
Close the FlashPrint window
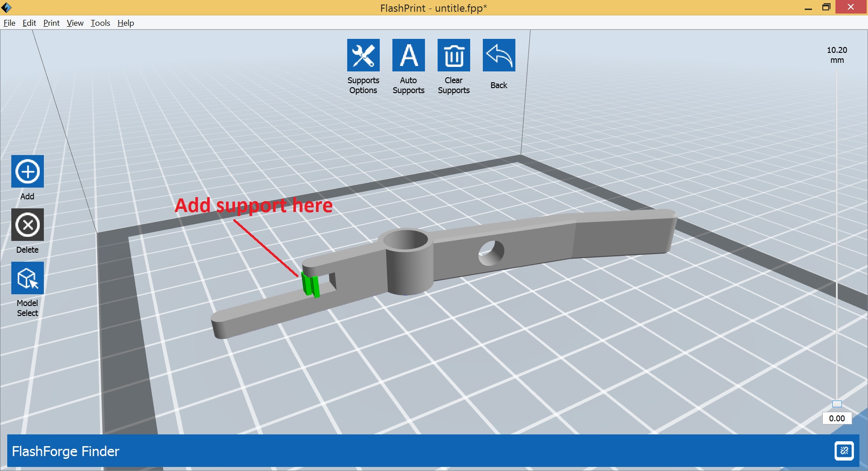[x=851, y=7]
